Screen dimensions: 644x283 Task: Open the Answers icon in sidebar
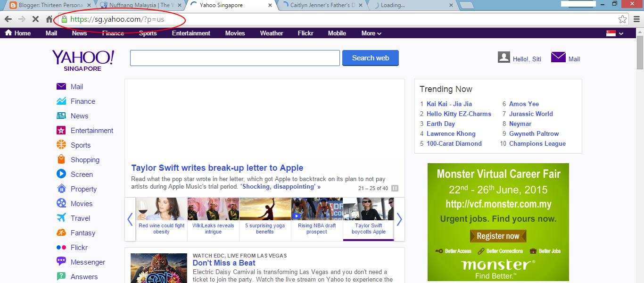(61, 276)
